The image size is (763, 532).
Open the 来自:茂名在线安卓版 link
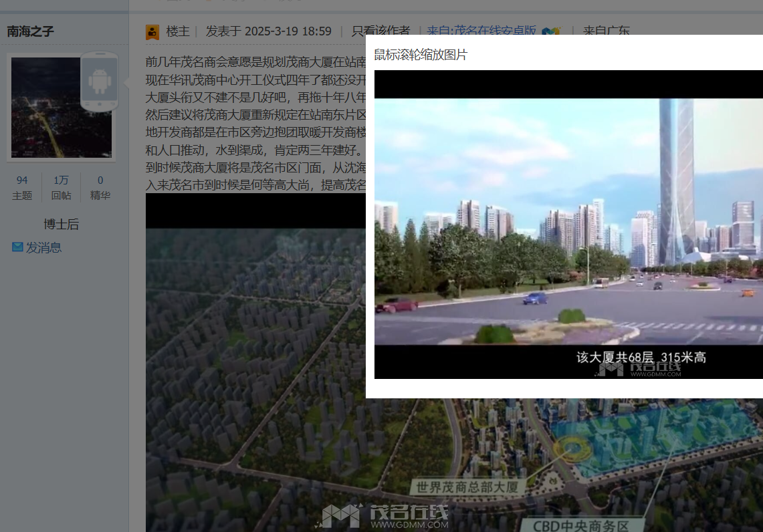481,31
